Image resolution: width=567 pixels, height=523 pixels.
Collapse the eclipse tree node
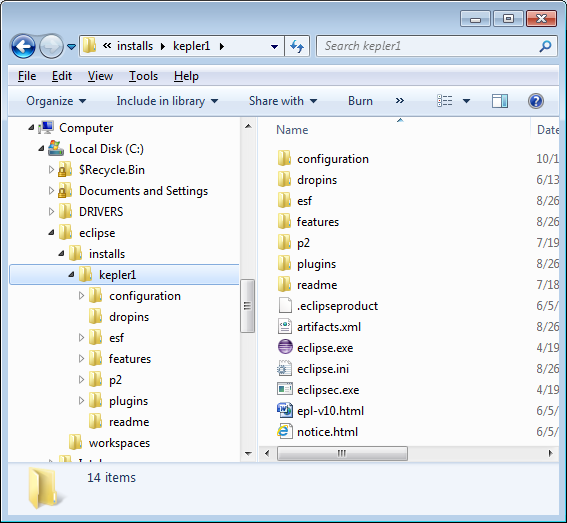pos(51,233)
